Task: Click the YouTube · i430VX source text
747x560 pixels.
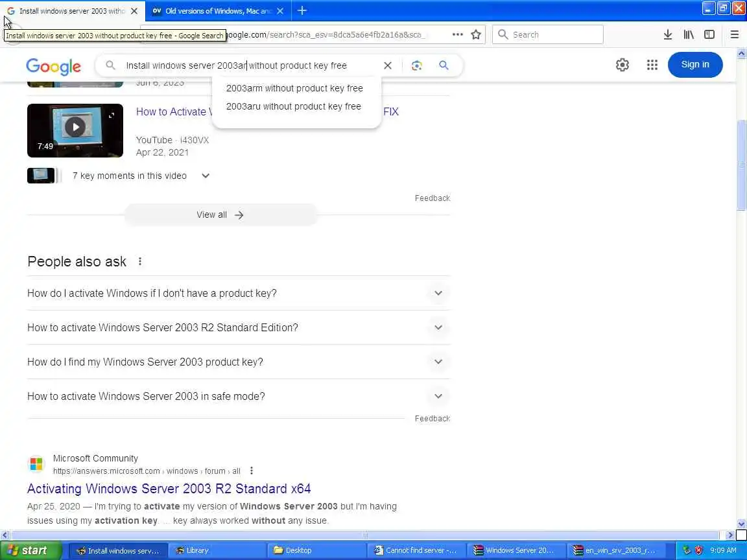Action: 172,140
